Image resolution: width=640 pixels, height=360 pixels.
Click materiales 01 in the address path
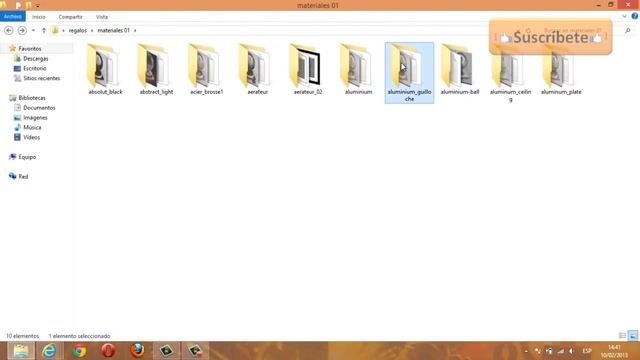[113, 30]
